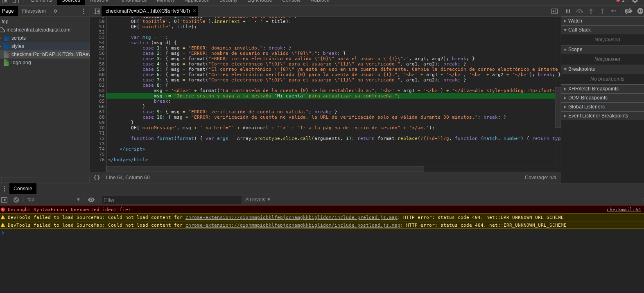Click the console input prompt
Viewport: 644px width, 293px height.
click(322, 233)
